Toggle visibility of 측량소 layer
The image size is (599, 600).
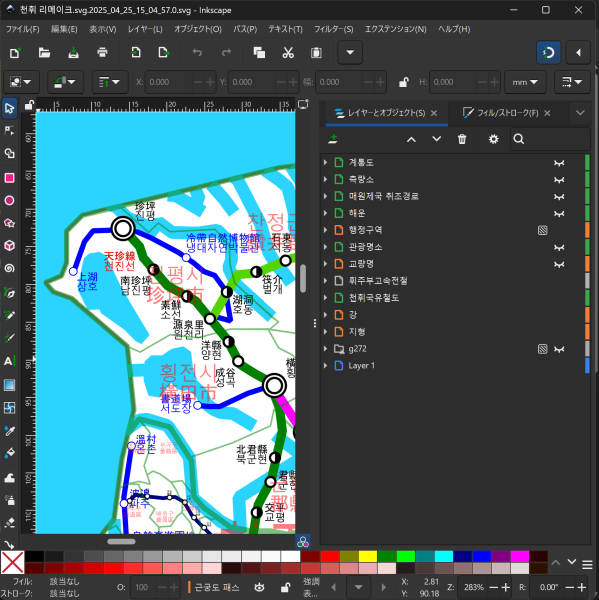[559, 180]
